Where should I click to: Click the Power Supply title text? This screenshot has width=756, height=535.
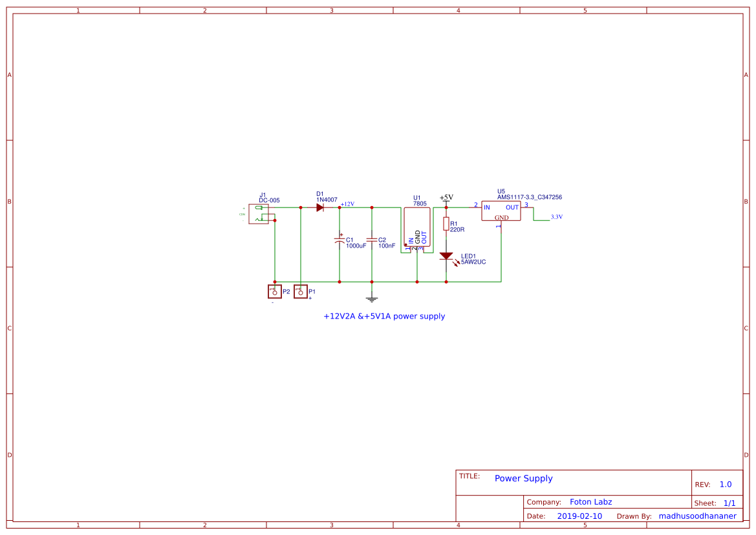pyautogui.click(x=524, y=478)
